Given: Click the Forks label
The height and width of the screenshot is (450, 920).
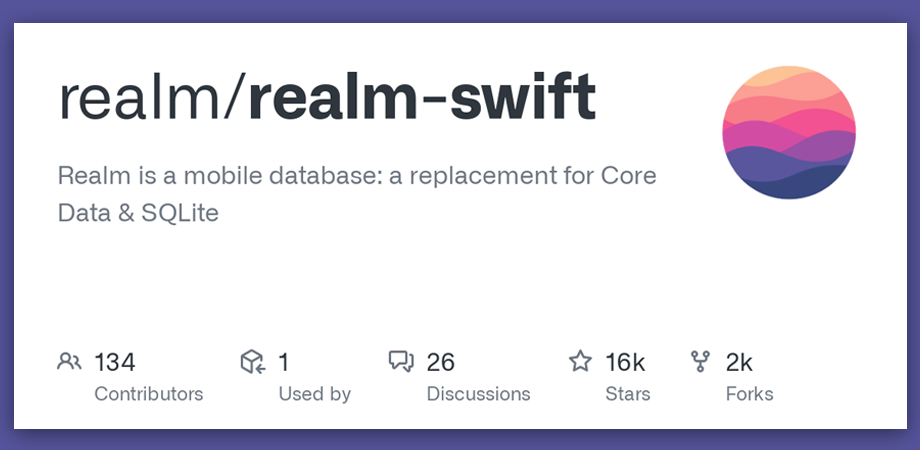Looking at the screenshot, I should tap(749, 394).
